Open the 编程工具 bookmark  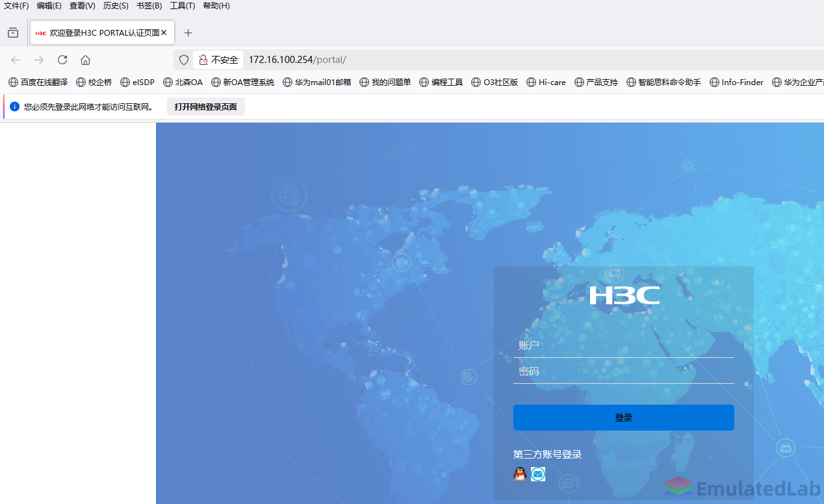(441, 82)
